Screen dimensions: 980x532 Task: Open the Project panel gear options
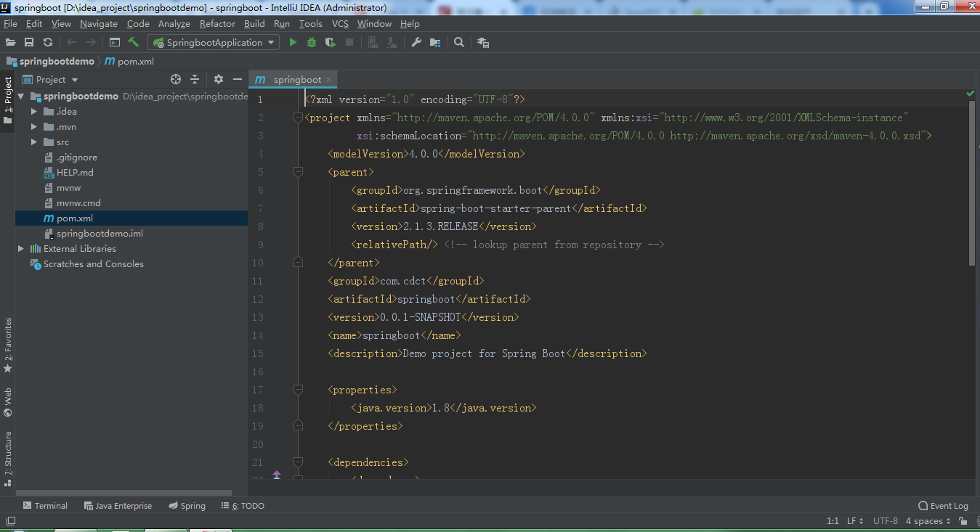[219, 79]
